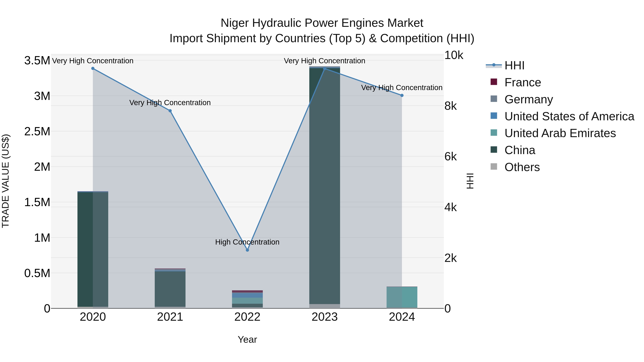Click the '4k' HHI axis tick label
This screenshot has width=644, height=362.
[x=450, y=207]
